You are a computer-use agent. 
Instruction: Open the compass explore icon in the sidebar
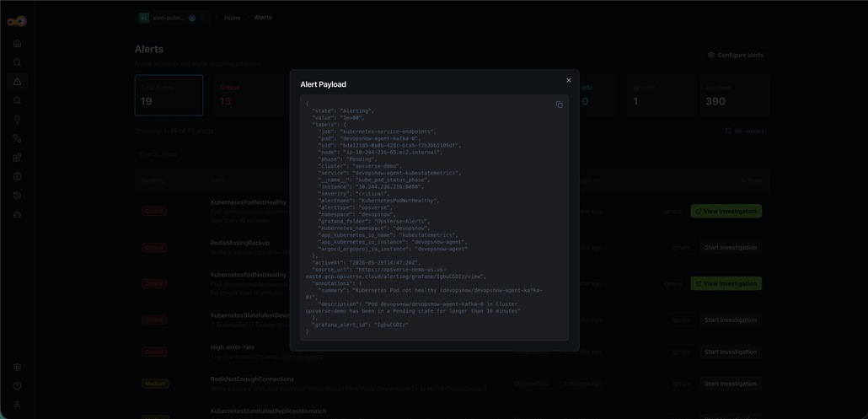tap(17, 176)
